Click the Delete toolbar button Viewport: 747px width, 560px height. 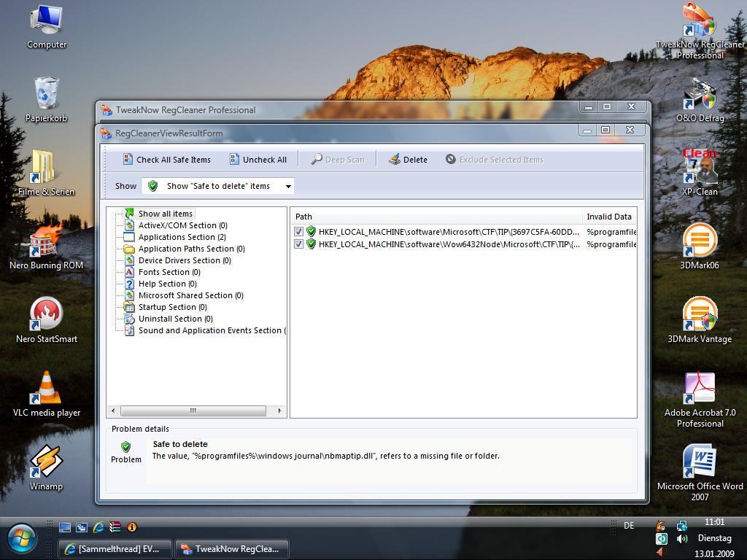point(408,160)
